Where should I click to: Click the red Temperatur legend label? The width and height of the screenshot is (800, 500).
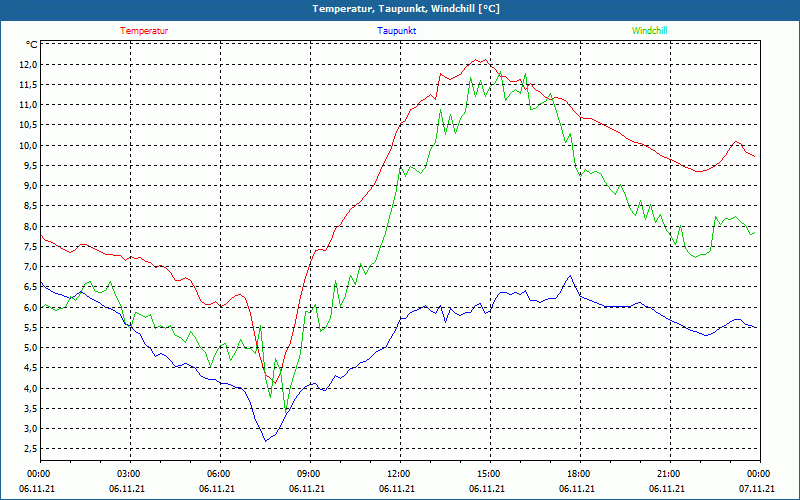[144, 31]
